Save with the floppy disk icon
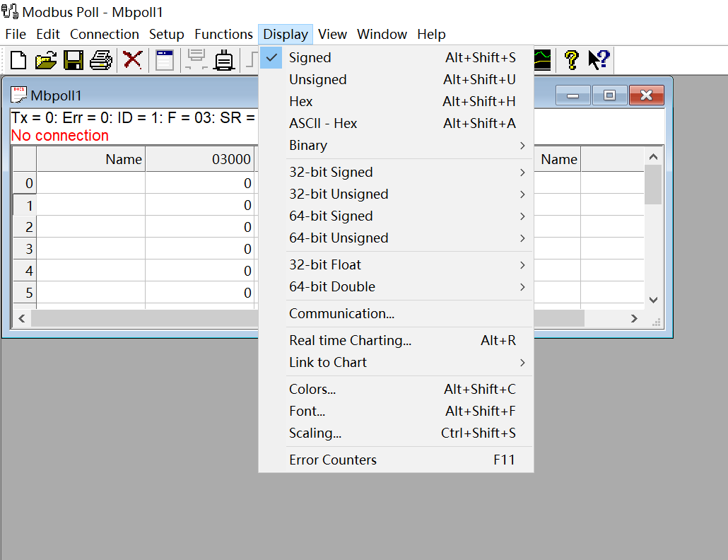Viewport: 728px width, 560px height. (74, 60)
